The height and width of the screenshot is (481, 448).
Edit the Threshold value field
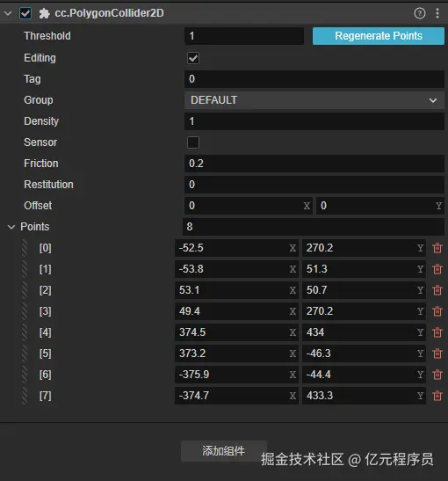click(244, 36)
